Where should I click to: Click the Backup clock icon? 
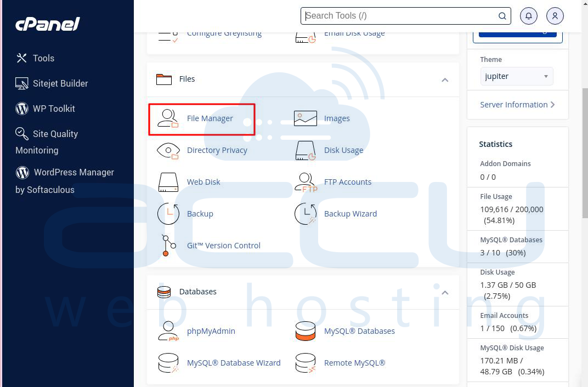pyautogui.click(x=168, y=214)
